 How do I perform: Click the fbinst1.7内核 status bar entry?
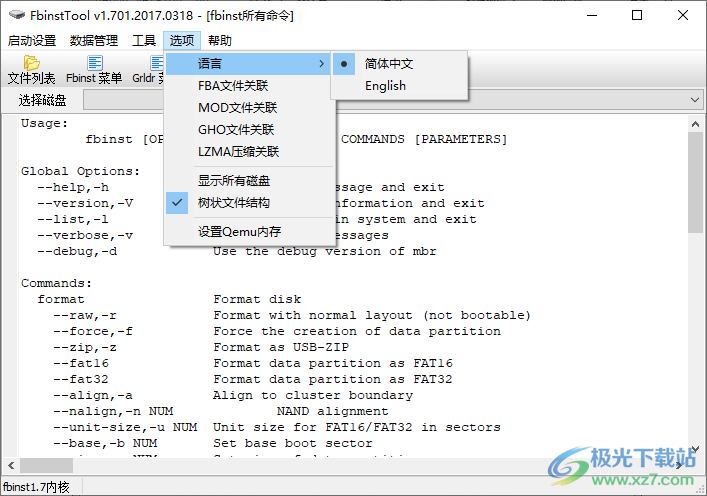[36, 487]
